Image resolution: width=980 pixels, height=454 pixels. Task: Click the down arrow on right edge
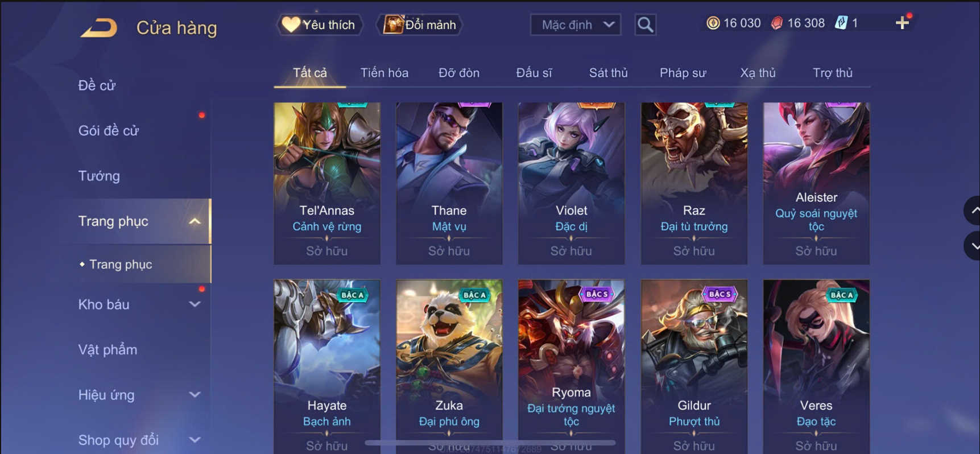(x=973, y=246)
